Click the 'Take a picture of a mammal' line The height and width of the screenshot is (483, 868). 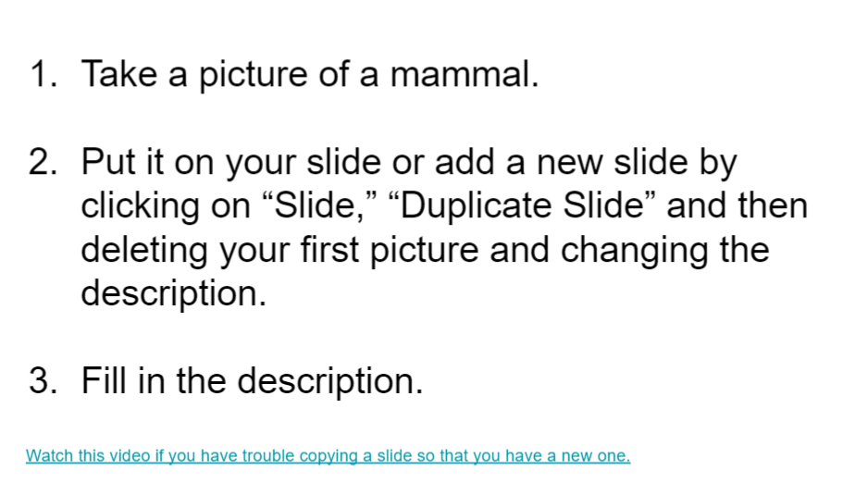point(310,74)
